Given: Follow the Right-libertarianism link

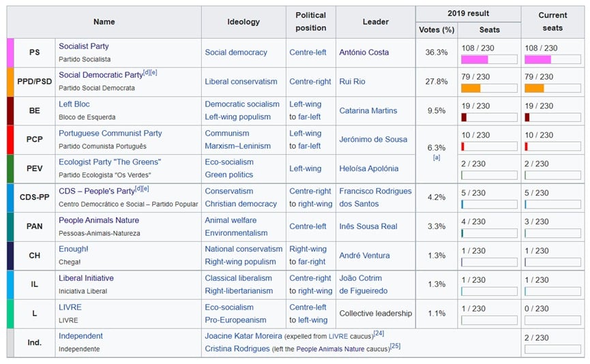Looking at the screenshot, I should click(x=239, y=291).
